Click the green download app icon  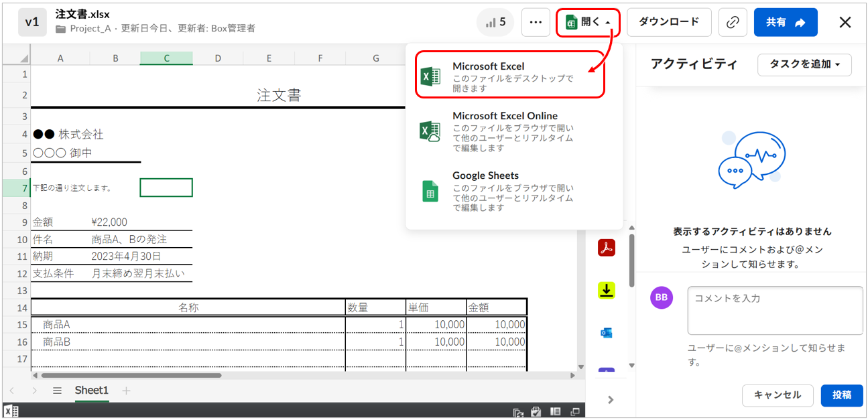click(x=607, y=290)
